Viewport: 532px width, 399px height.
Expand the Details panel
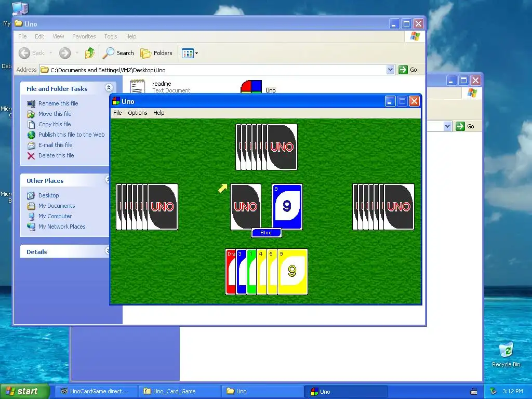pyautogui.click(x=108, y=251)
